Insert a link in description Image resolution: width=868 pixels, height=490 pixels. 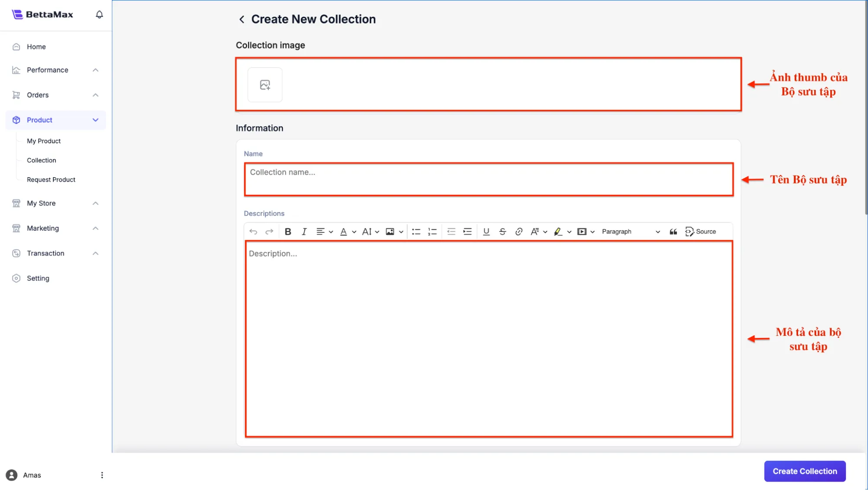tap(518, 232)
